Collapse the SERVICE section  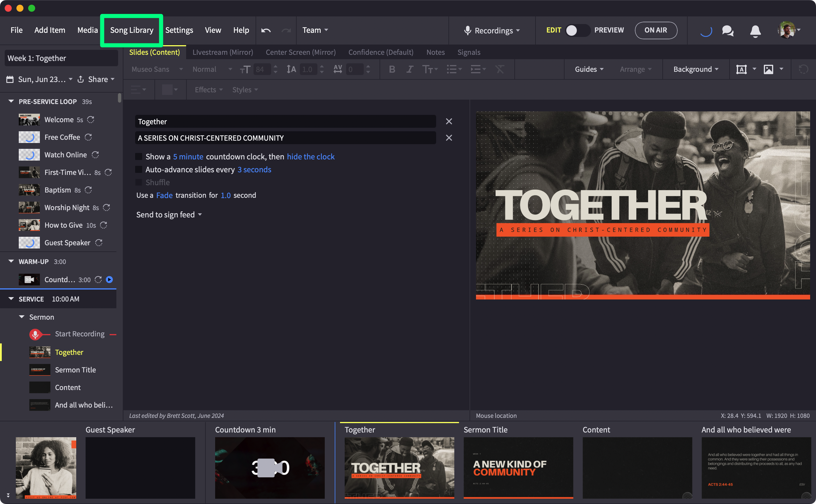(x=11, y=299)
